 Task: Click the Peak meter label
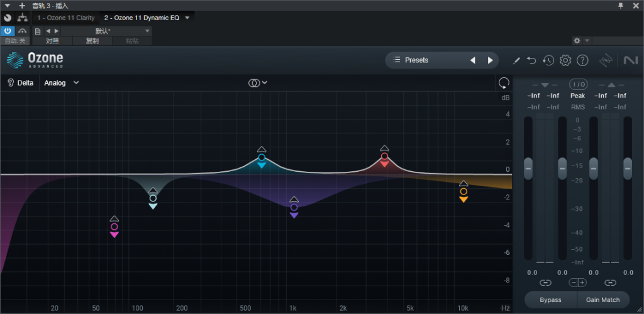coord(577,96)
